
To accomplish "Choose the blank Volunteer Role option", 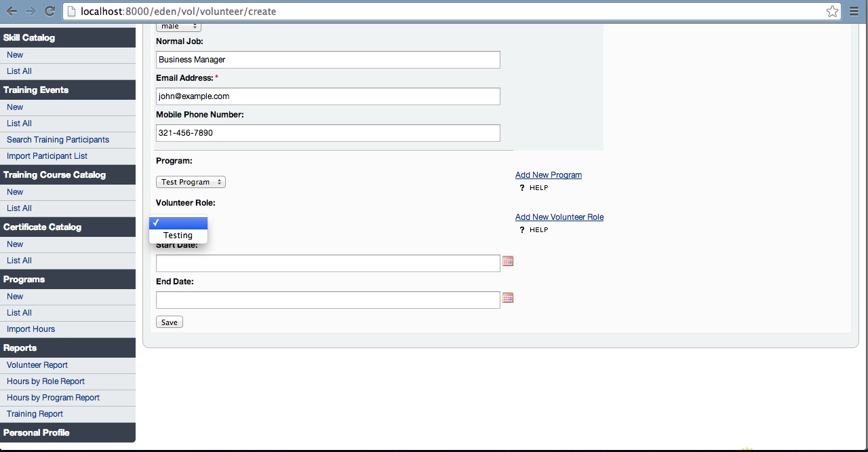I will 178,223.
